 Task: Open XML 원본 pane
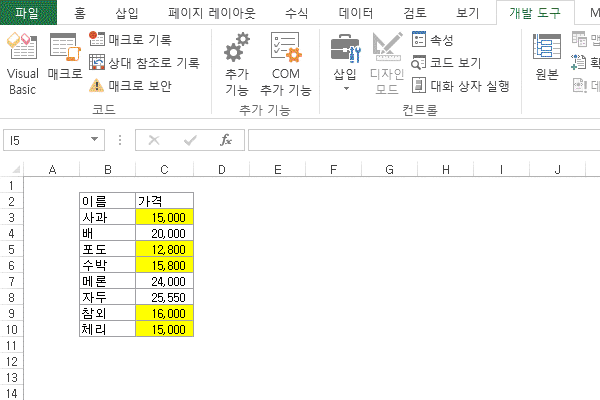pos(547,57)
